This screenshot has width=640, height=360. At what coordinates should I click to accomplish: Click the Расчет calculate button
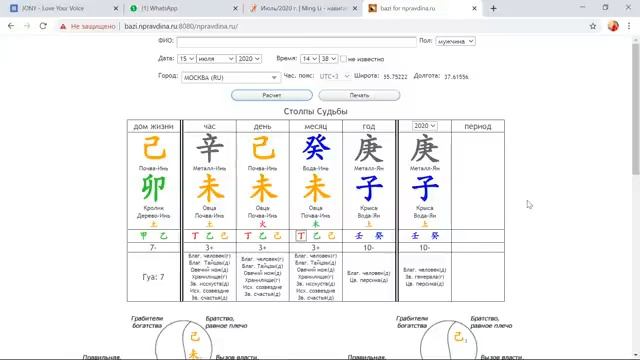point(271,95)
